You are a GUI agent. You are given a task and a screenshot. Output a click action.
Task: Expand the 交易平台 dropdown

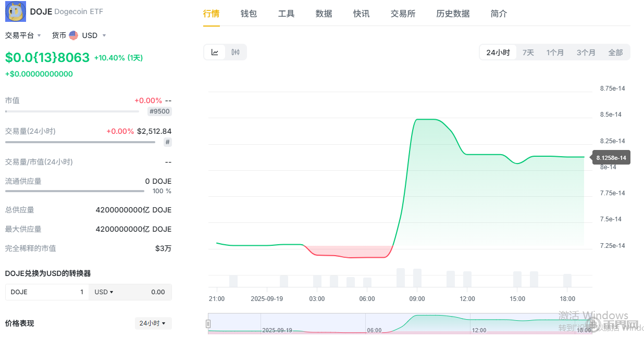coord(23,35)
